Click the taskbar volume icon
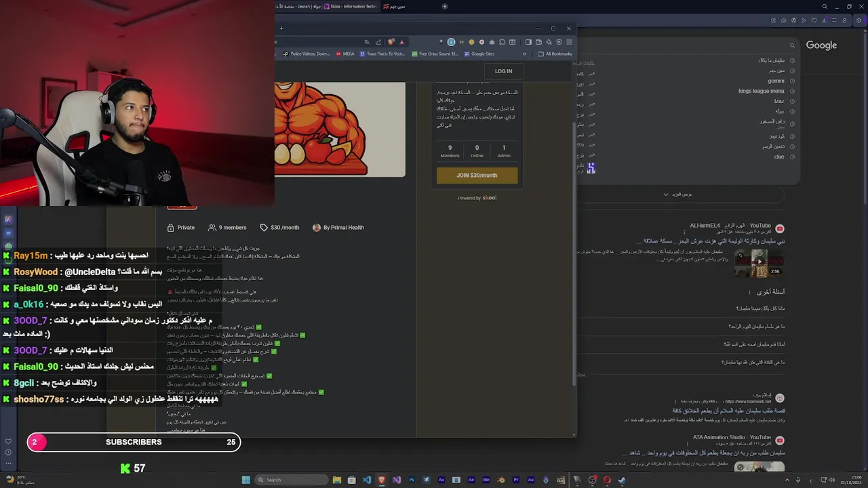Screen dimensions: 868x488 point(831,480)
